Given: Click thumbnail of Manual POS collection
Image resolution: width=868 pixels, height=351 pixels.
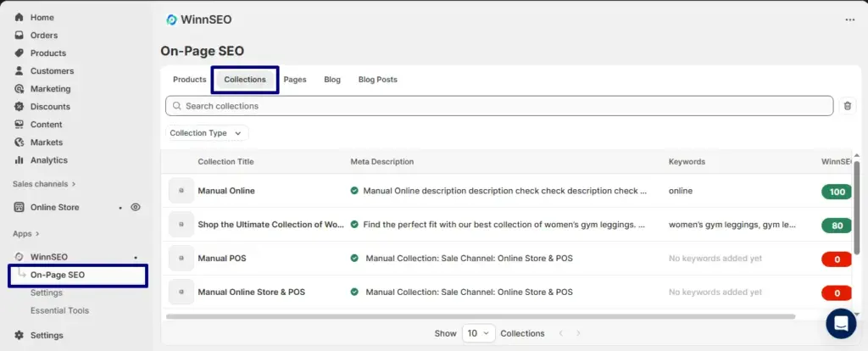Looking at the screenshot, I should point(181,258).
